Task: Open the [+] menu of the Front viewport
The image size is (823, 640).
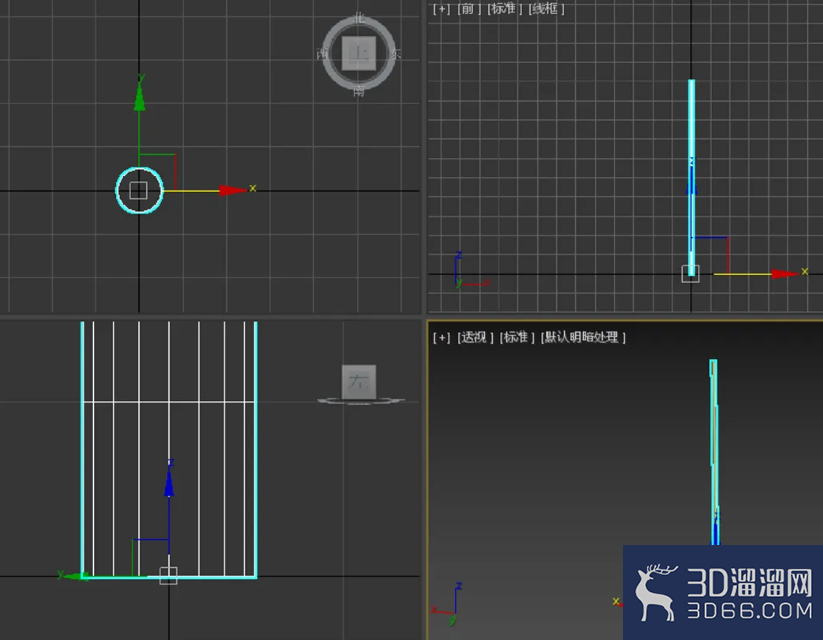Action: click(441, 9)
